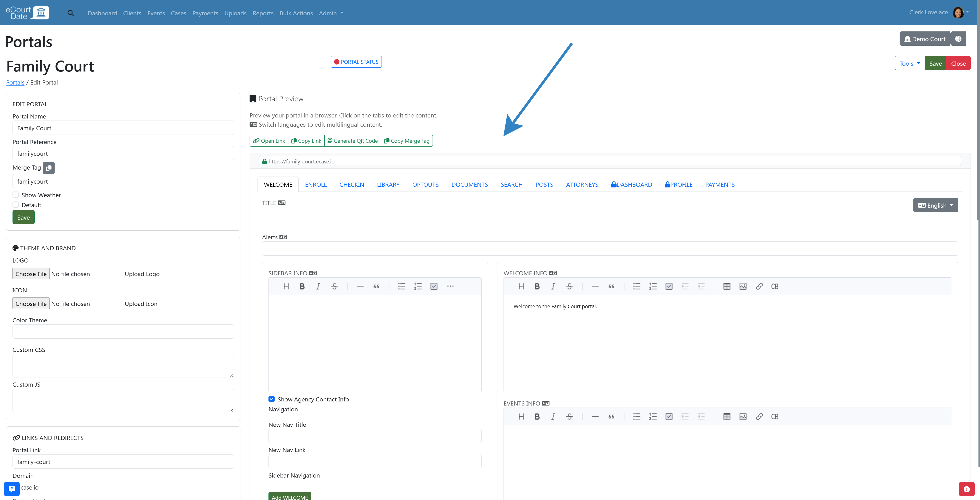The image size is (980, 500).
Task: Toggle italic in Sidebar Info editor
Action: 318,286
